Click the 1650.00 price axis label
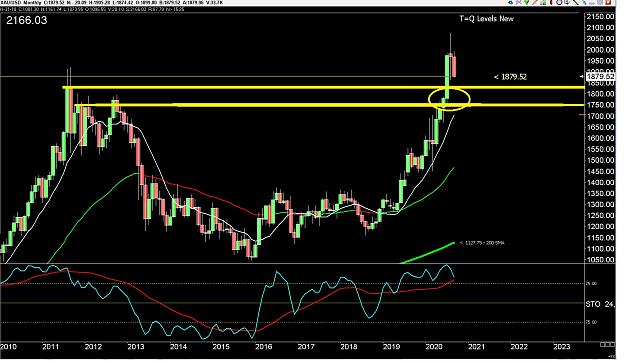The width and height of the screenshot is (625, 362). (x=600, y=127)
